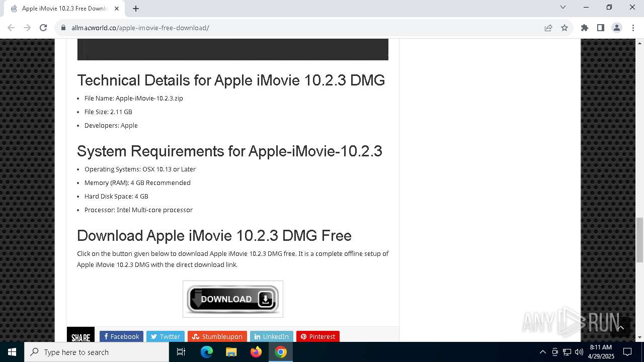Open the Windows Start menu
This screenshot has width=644, height=362.
coord(12,352)
